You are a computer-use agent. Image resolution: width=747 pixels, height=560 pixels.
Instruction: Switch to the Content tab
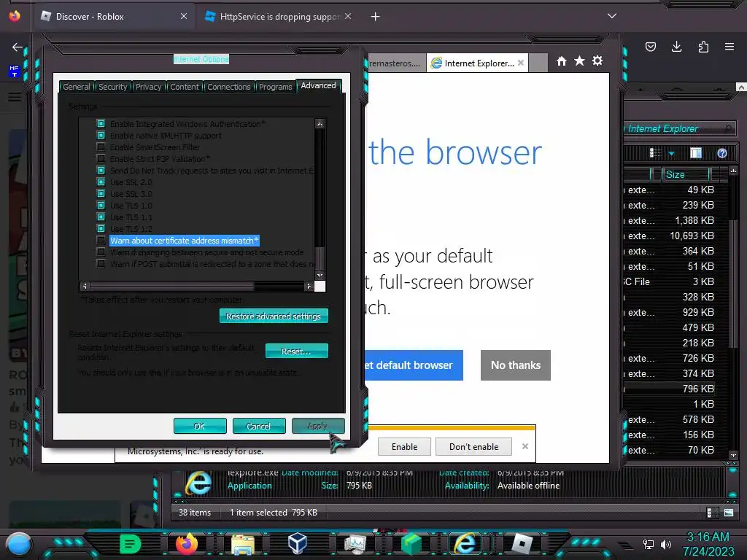[x=185, y=87]
